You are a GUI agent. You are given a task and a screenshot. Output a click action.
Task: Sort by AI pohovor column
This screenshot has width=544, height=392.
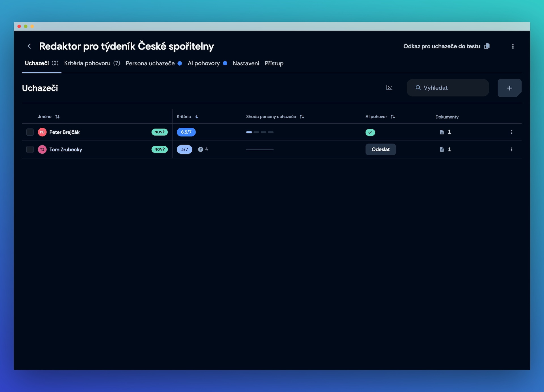pyautogui.click(x=393, y=117)
